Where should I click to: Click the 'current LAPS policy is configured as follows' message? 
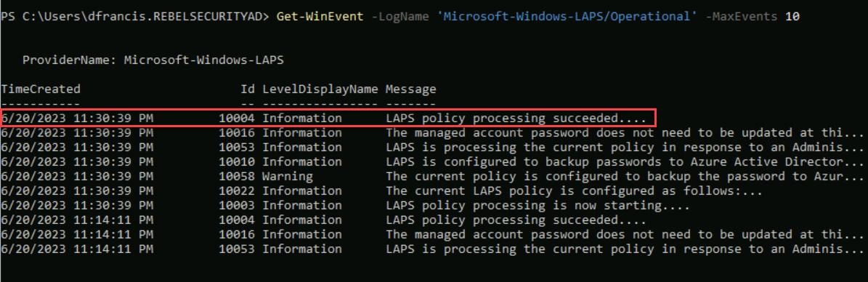point(574,190)
